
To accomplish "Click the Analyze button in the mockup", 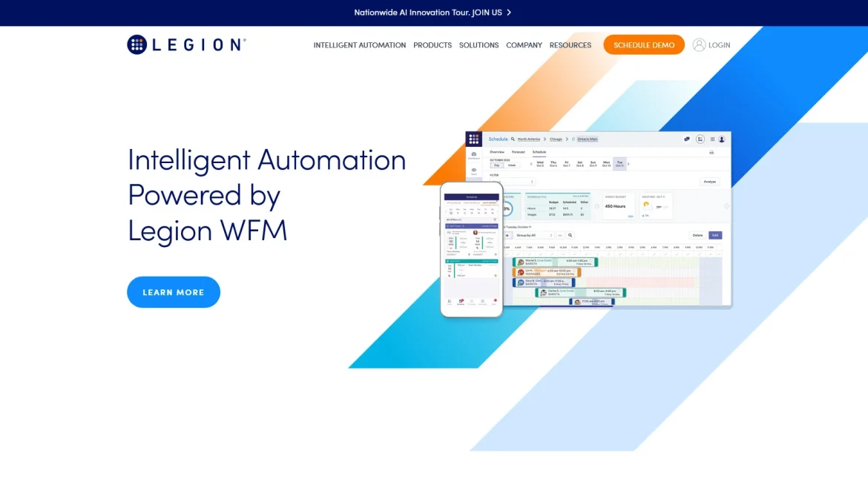I will click(x=710, y=182).
